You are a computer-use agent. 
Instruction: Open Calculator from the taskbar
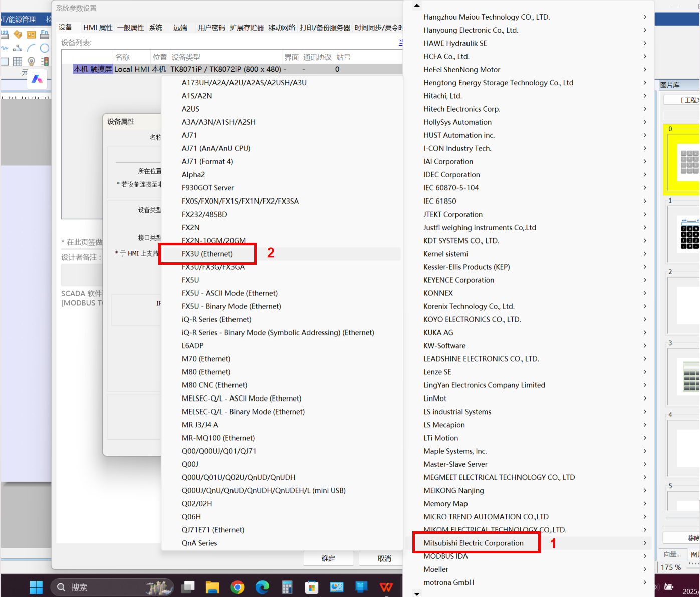(x=287, y=587)
